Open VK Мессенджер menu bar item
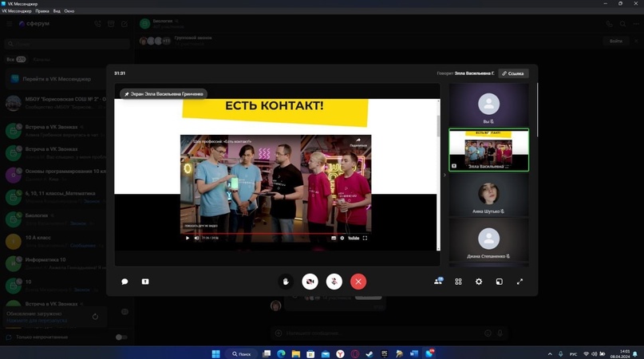 point(17,11)
